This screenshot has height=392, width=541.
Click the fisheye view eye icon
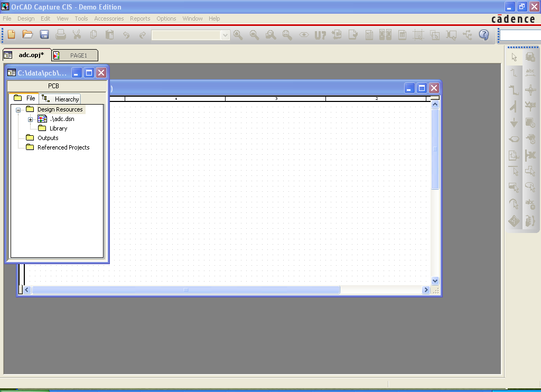pyautogui.click(x=304, y=34)
